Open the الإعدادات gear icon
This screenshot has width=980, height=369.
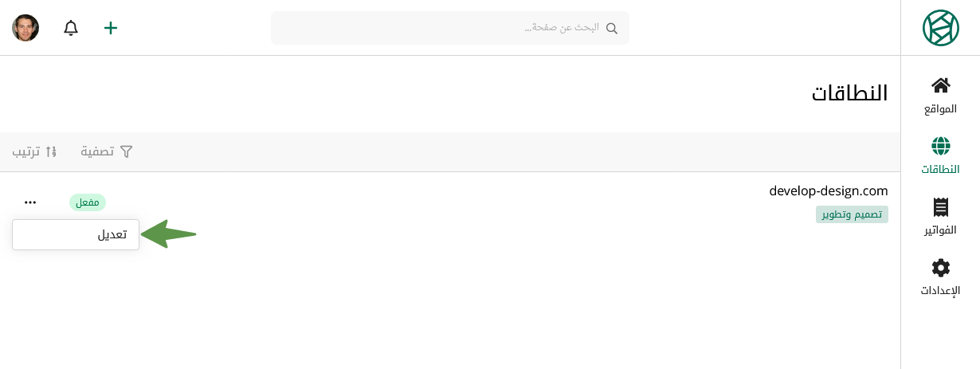940,268
